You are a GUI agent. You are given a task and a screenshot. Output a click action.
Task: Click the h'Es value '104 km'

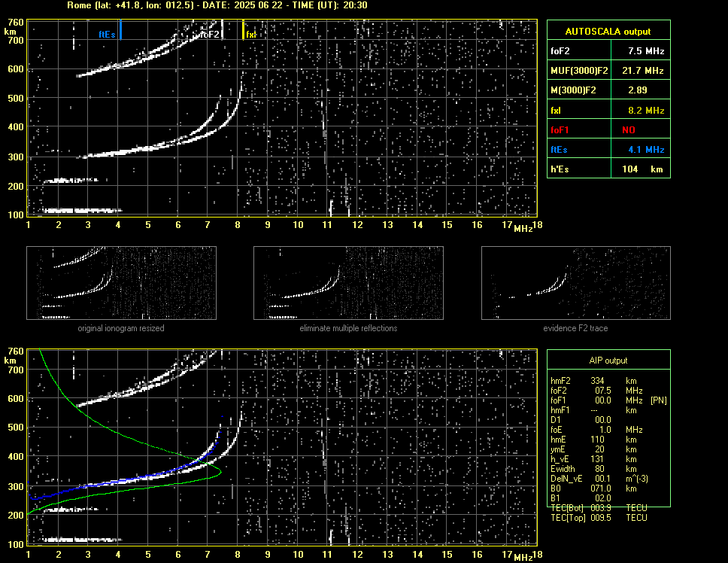(x=642, y=169)
